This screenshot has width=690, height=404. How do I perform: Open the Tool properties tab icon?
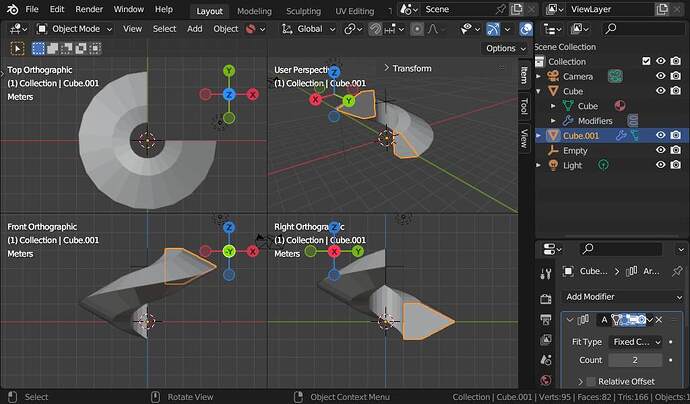click(546, 274)
